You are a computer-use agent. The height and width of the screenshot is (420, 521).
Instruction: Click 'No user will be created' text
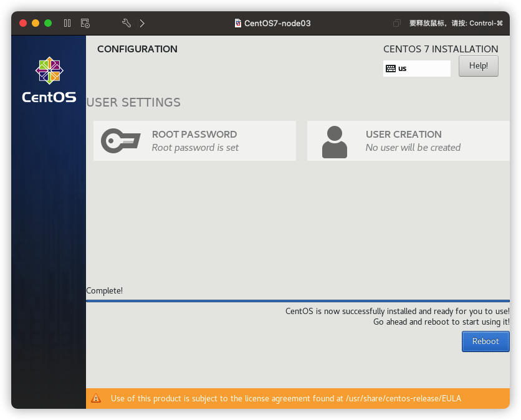(x=413, y=148)
